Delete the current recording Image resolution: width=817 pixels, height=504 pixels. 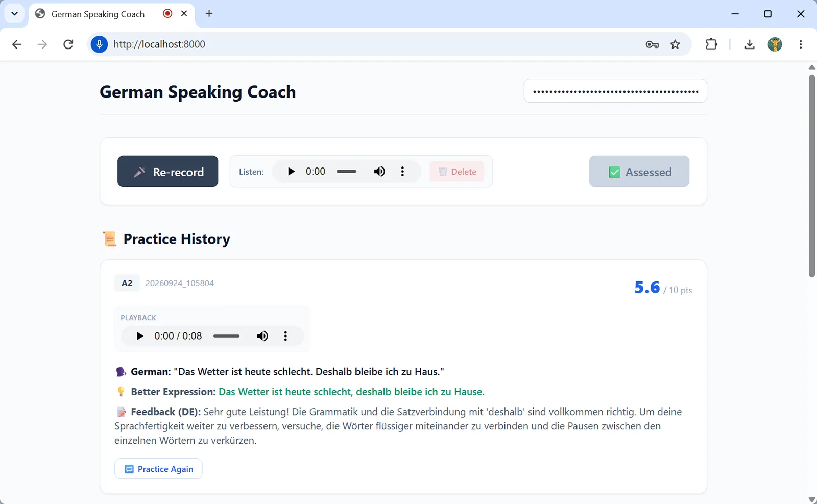click(457, 172)
